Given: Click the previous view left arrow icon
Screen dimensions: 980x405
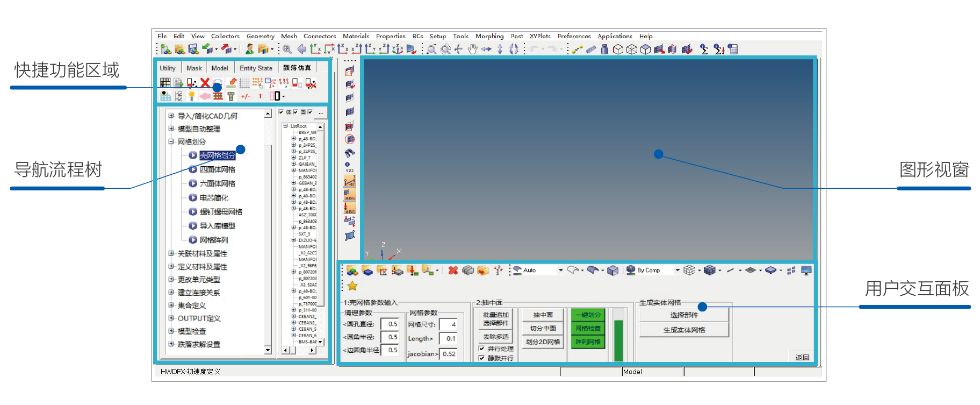Looking at the screenshot, I should click(x=302, y=49).
